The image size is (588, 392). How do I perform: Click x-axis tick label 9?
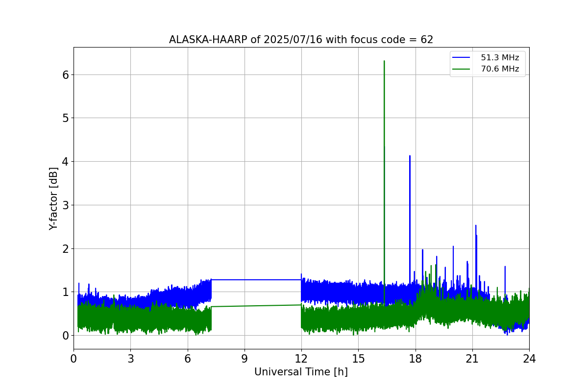(245, 359)
